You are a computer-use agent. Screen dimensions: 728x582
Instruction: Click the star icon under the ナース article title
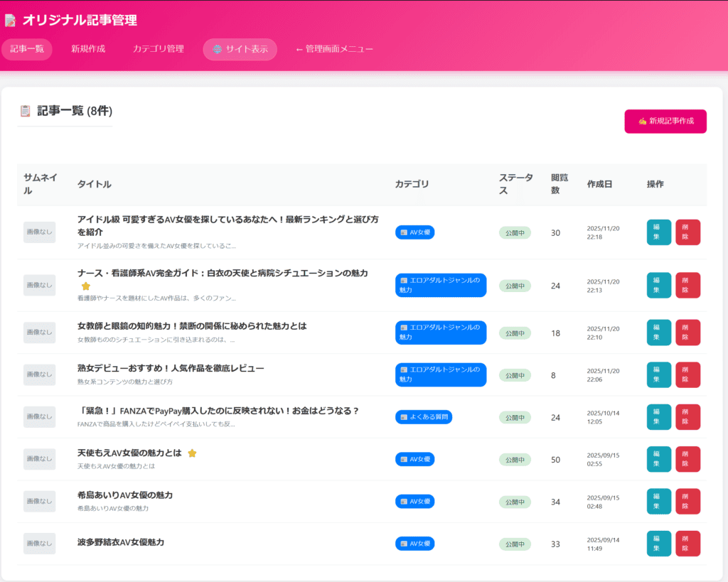86,286
